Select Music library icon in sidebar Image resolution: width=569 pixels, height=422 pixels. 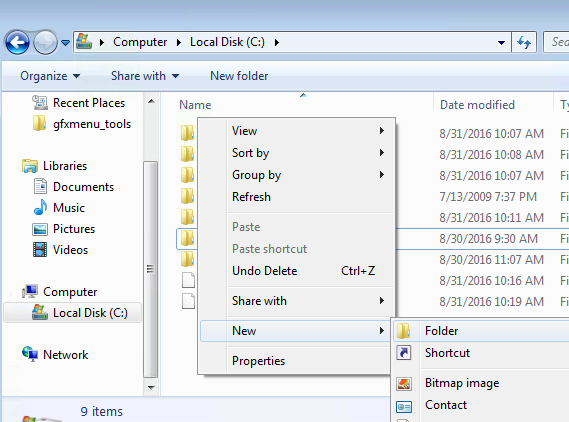40,208
